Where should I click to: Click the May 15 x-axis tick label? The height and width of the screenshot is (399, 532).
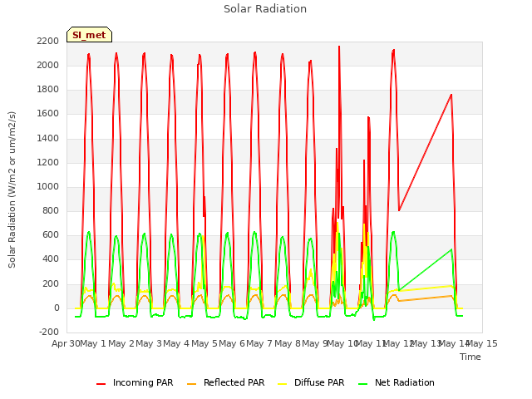483,343
